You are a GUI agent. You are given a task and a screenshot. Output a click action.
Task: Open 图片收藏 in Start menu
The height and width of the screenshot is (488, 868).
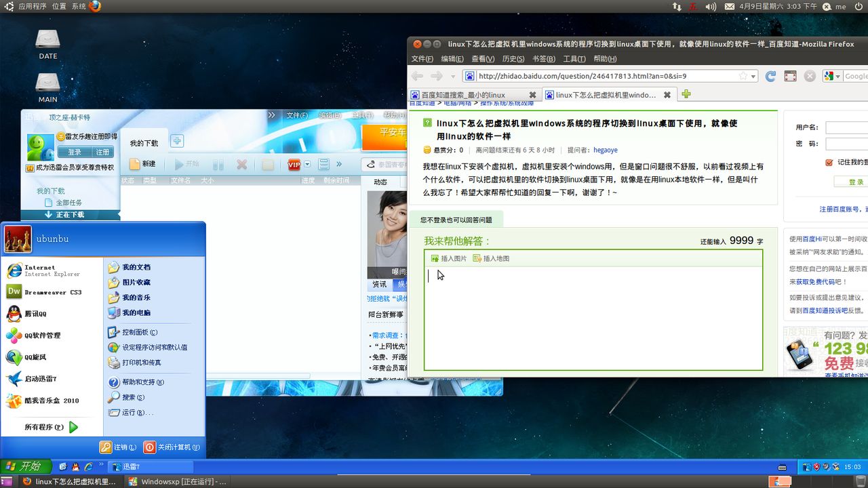point(130,282)
